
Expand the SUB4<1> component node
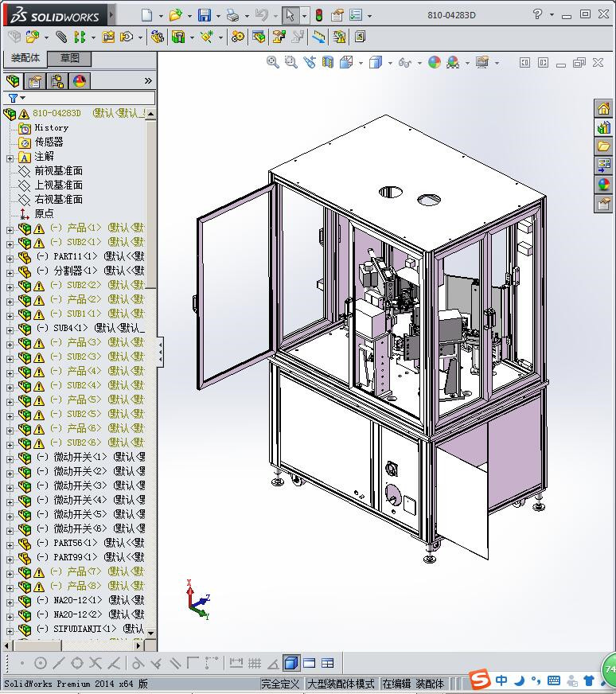click(x=10, y=330)
